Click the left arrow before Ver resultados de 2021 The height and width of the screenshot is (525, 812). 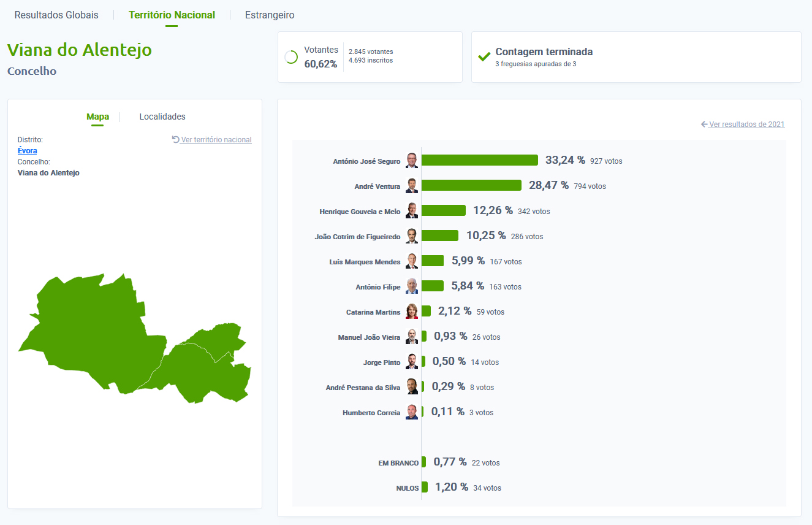click(x=704, y=125)
